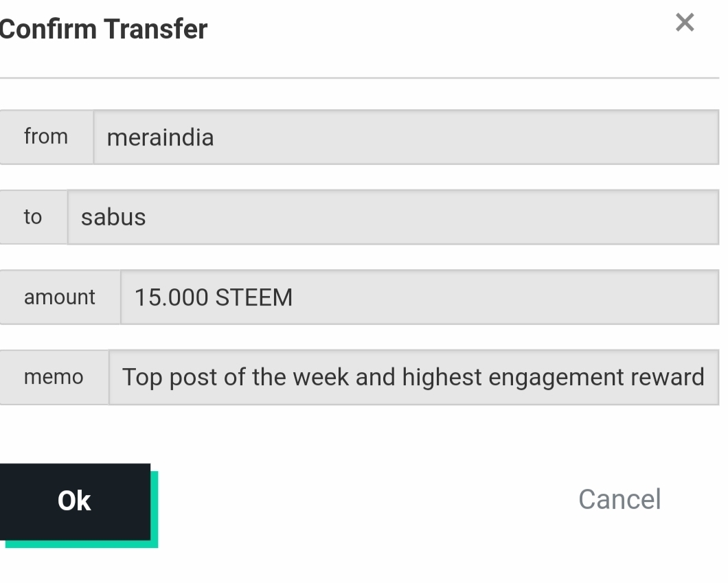Click the 15.000 number value
728x583 pixels.
pos(171,297)
